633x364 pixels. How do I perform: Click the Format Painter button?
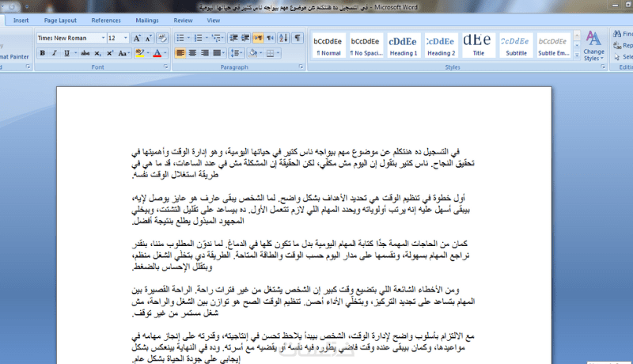click(14, 56)
